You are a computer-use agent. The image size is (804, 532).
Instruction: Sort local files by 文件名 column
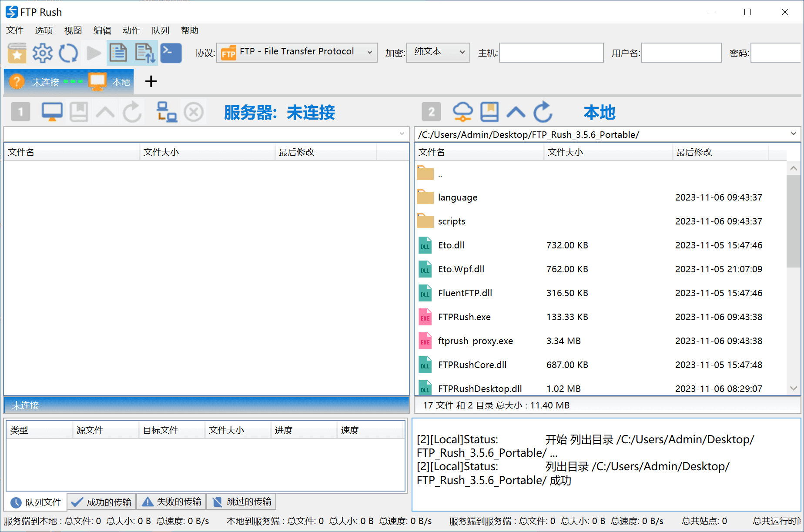tap(479, 152)
